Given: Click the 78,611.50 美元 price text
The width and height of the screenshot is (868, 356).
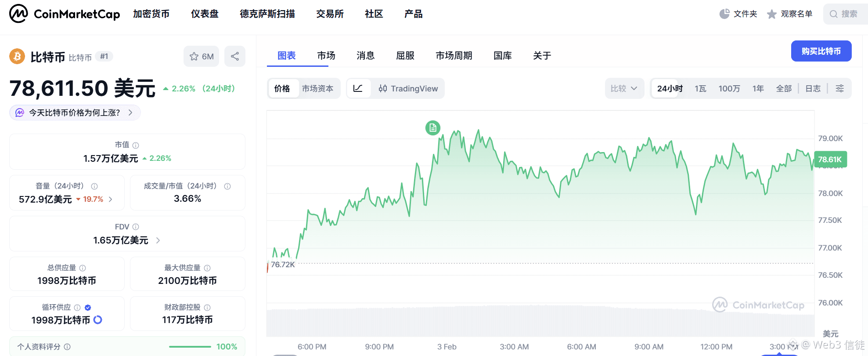Looking at the screenshot, I should pos(82,88).
